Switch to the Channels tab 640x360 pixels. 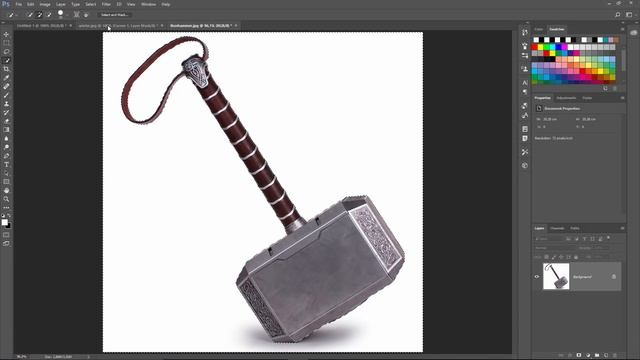click(x=557, y=228)
